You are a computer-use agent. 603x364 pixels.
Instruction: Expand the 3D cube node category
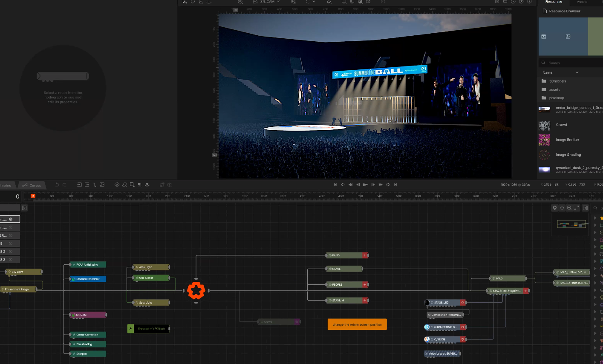pyautogui.click(x=595, y=232)
